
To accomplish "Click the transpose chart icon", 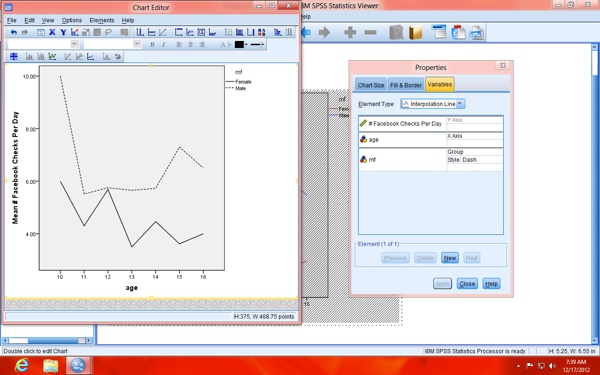I will [x=278, y=33].
